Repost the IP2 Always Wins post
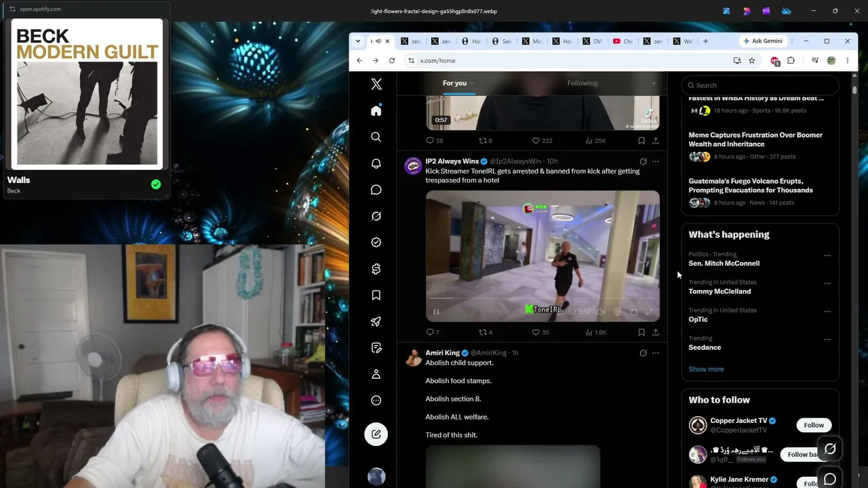868x488 pixels. tap(486, 332)
